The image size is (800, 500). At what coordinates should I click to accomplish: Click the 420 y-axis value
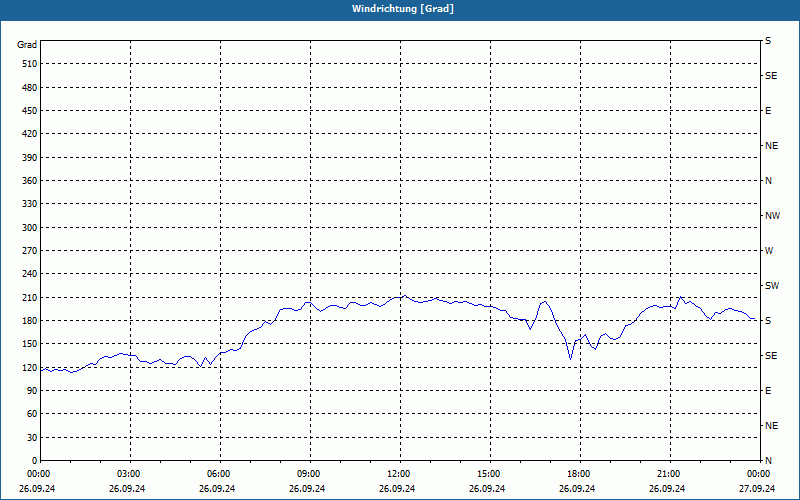pyautogui.click(x=30, y=134)
